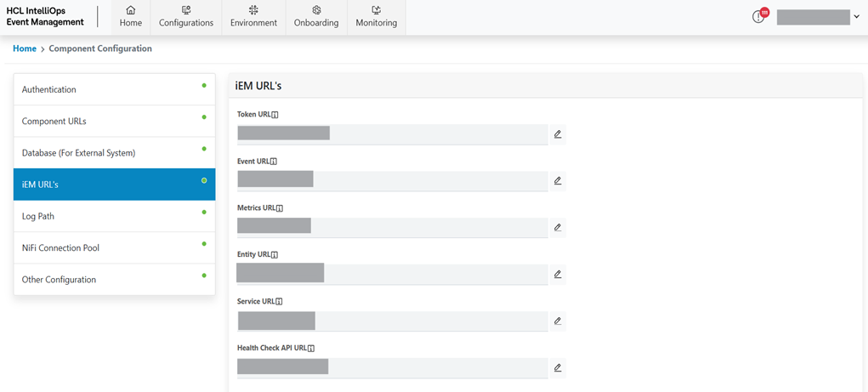Click the Entity URL edit pencil
Screen dimensions: 868x392
point(558,275)
